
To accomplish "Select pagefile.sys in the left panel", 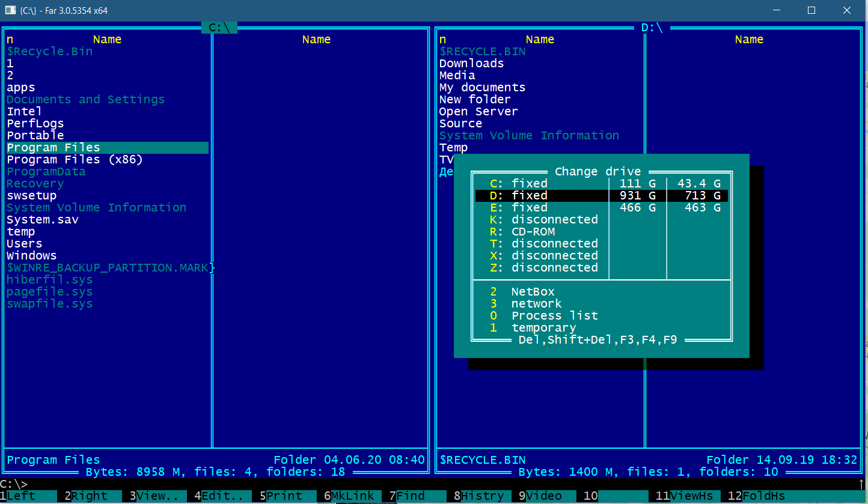I will (x=49, y=292).
